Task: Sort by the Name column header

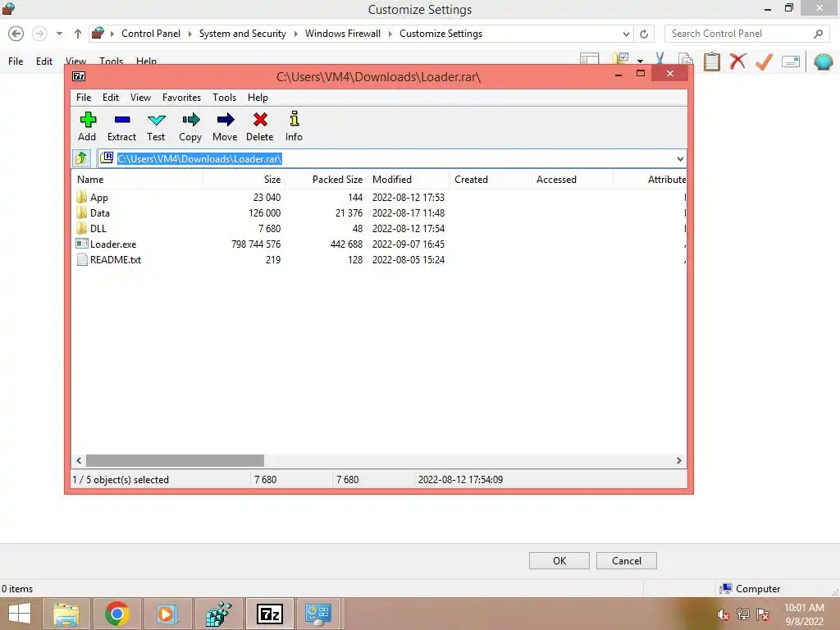Action: 138,180
